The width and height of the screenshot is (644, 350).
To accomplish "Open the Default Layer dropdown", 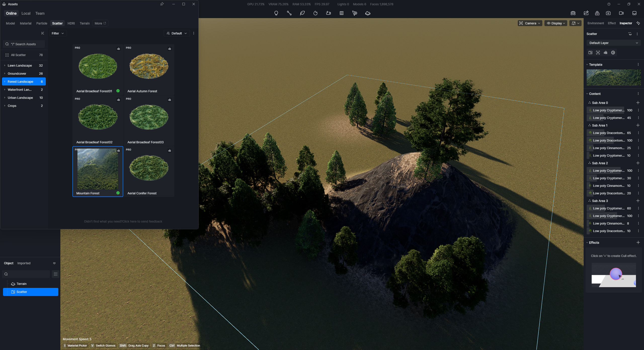I will pyautogui.click(x=613, y=43).
